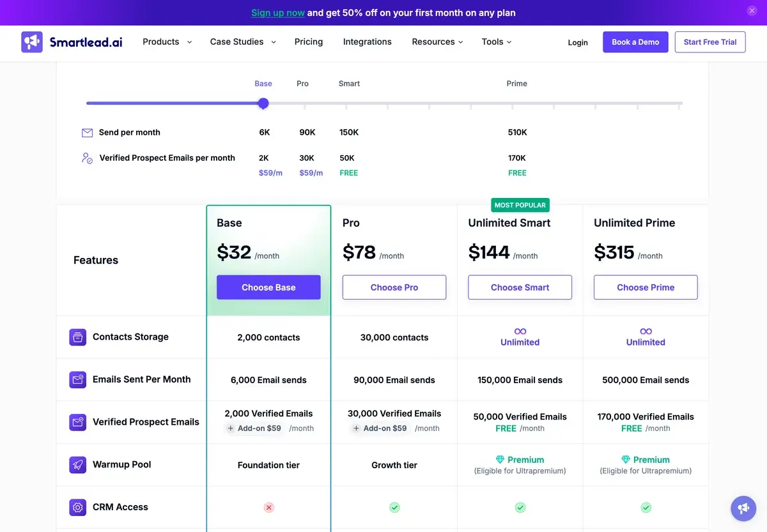This screenshot has height=532, width=767.
Task: Click the Emails Sent Per Month icon
Action: tap(78, 379)
